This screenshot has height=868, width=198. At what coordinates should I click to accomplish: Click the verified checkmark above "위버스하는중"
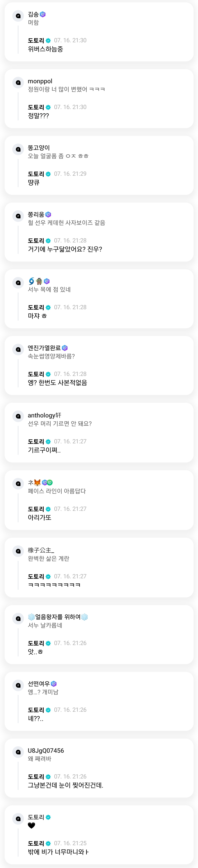(48, 41)
